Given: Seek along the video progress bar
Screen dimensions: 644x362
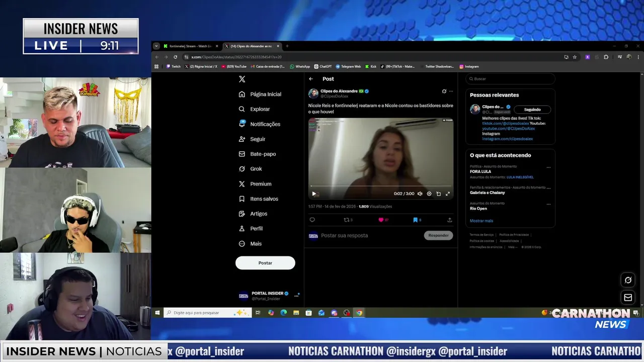Looking at the screenshot, I should pyautogui.click(x=381, y=186).
